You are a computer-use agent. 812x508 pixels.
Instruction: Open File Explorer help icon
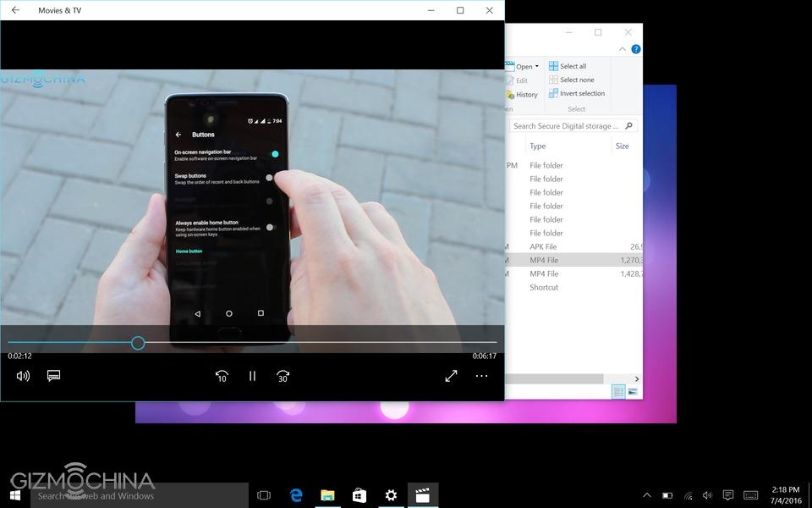(636, 49)
